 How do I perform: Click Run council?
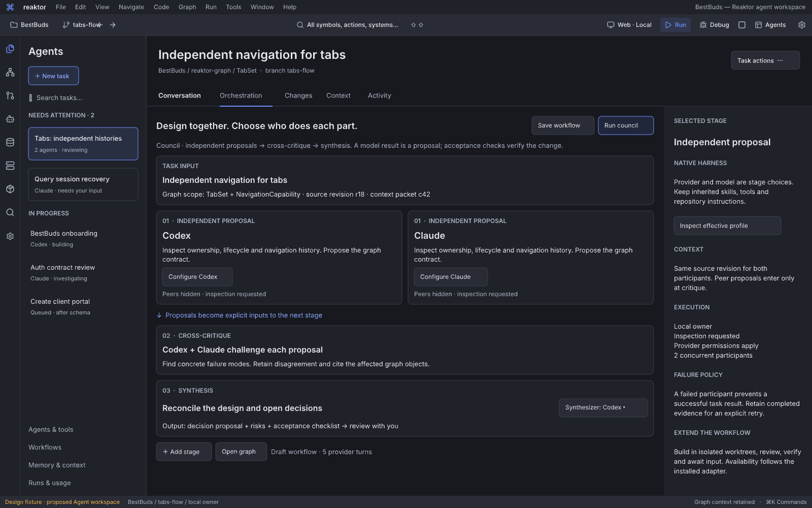626,125
